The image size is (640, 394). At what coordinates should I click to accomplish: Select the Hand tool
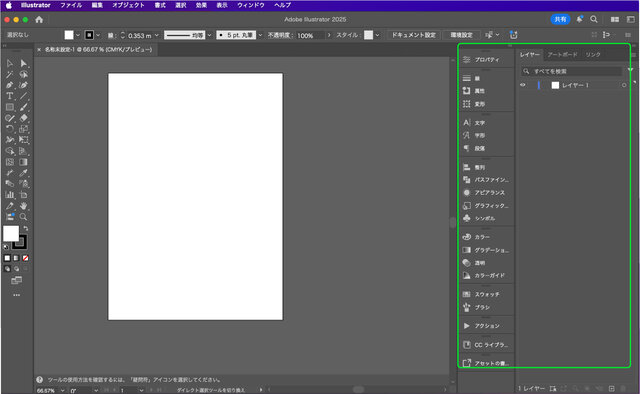click(x=24, y=206)
